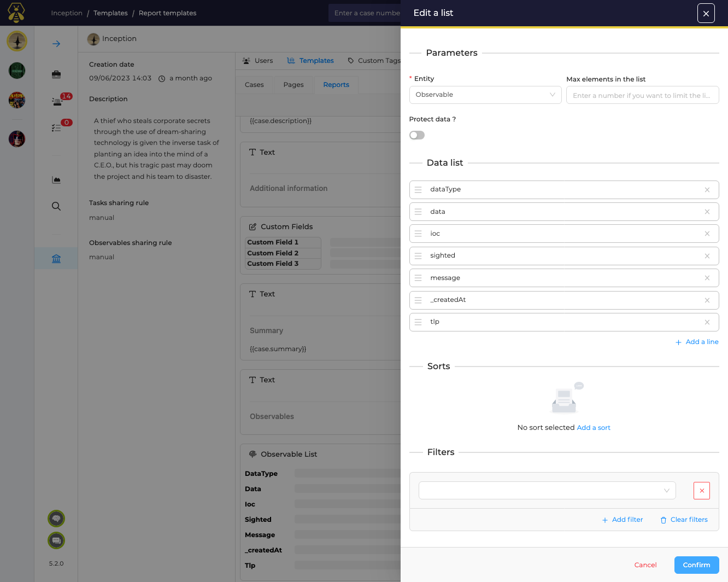This screenshot has height=582, width=728.
Task: Click drag handle of the ioc row
Action: point(418,234)
